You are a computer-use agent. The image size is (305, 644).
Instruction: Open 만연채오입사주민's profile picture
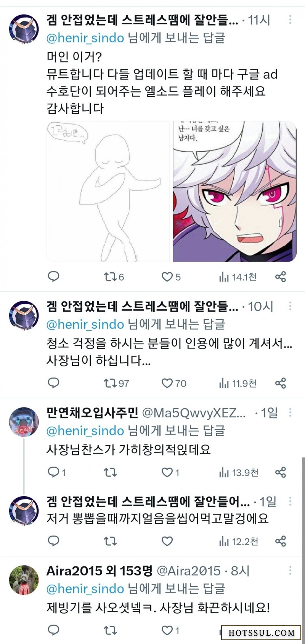tap(24, 422)
